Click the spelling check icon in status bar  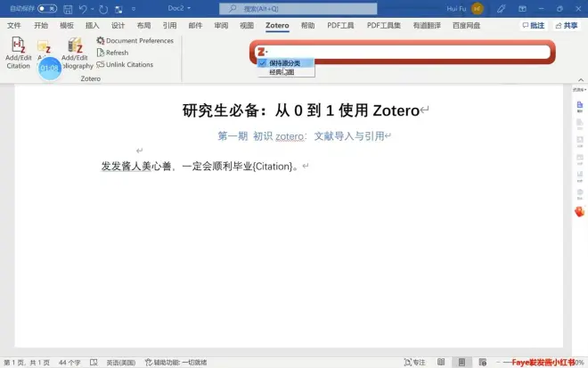(x=94, y=363)
